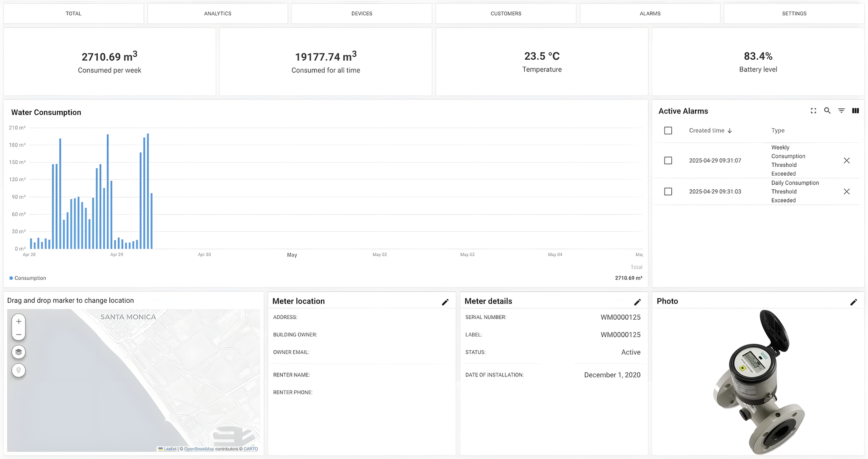Open the OpenStreetMap attribution link
This screenshot has height=459, width=868.
(199, 449)
